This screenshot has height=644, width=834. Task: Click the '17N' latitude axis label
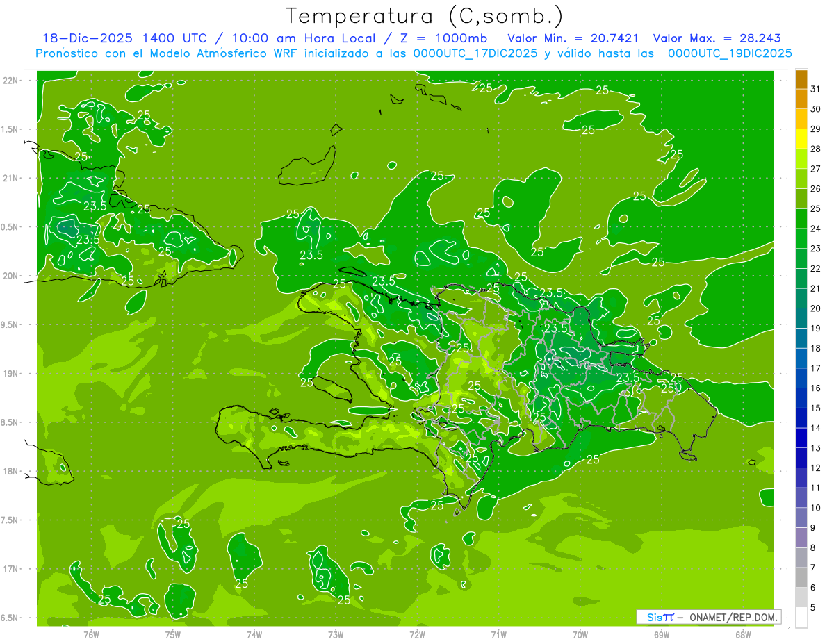coord(10,569)
